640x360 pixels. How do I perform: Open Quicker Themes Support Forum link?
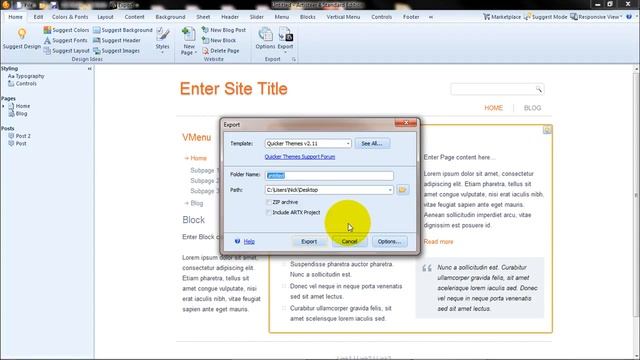click(x=300, y=157)
